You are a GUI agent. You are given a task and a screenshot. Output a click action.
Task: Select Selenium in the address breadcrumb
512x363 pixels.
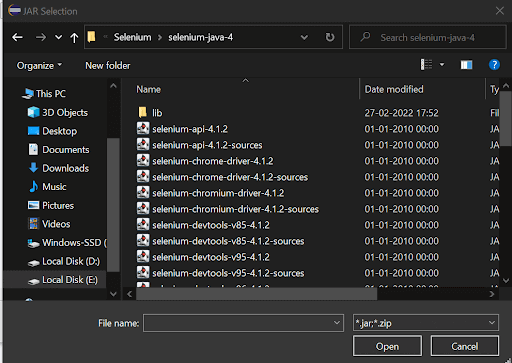[x=132, y=37]
